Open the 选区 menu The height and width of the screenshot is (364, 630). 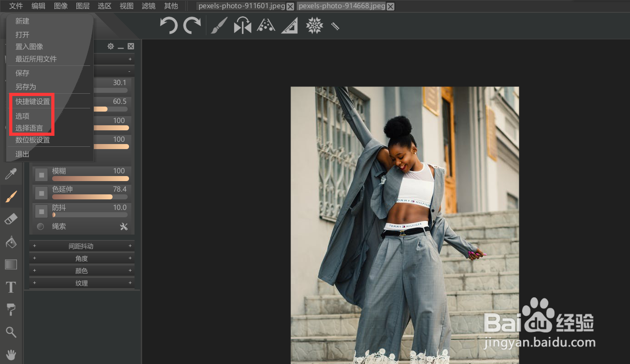point(105,6)
